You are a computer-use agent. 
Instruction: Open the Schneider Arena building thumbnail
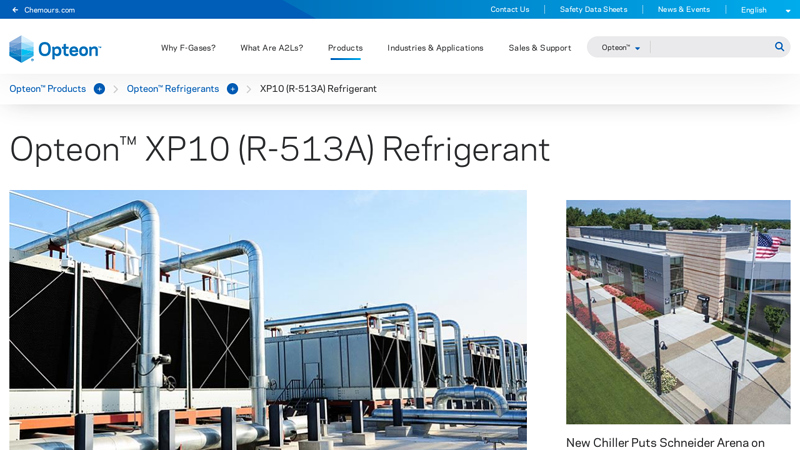coord(678,312)
